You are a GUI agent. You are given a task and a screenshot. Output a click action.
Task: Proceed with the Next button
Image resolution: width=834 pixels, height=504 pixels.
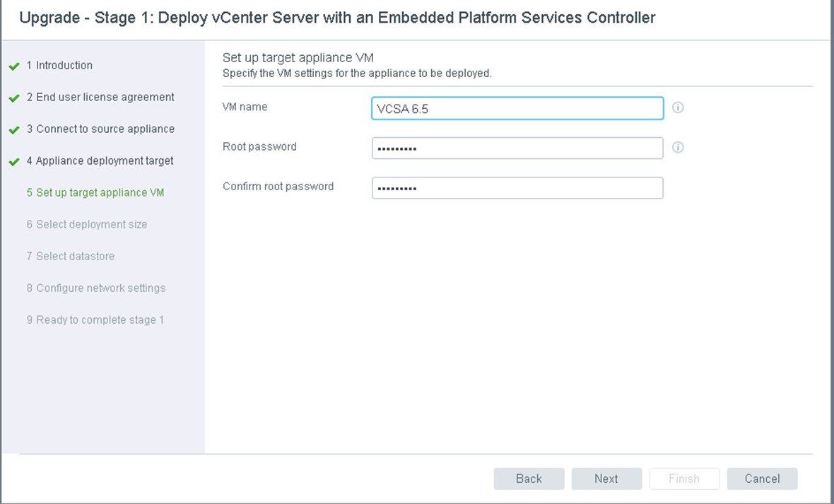coord(606,479)
